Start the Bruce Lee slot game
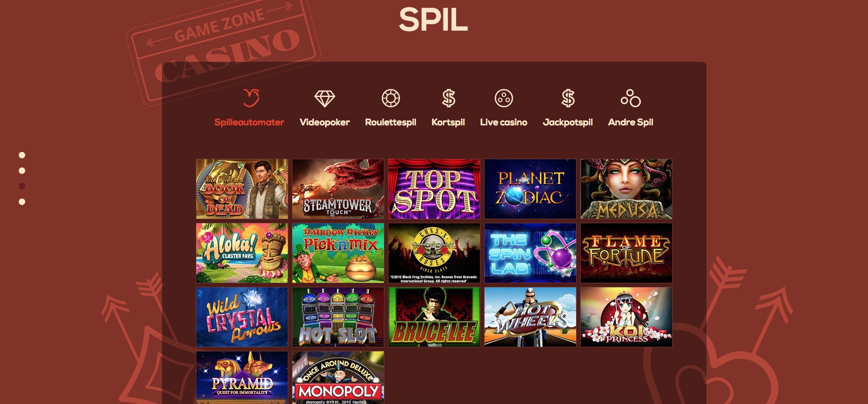Image resolution: width=868 pixels, height=404 pixels. click(x=434, y=317)
